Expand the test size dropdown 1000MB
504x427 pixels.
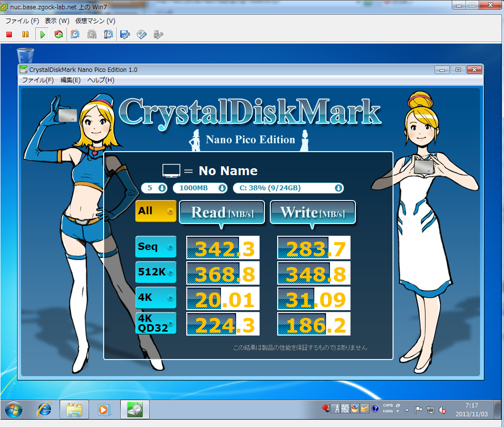pos(200,188)
